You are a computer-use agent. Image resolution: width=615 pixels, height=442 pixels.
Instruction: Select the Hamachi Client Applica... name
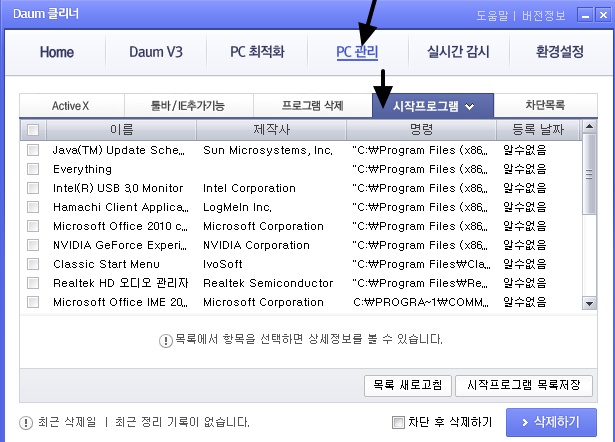pos(121,207)
